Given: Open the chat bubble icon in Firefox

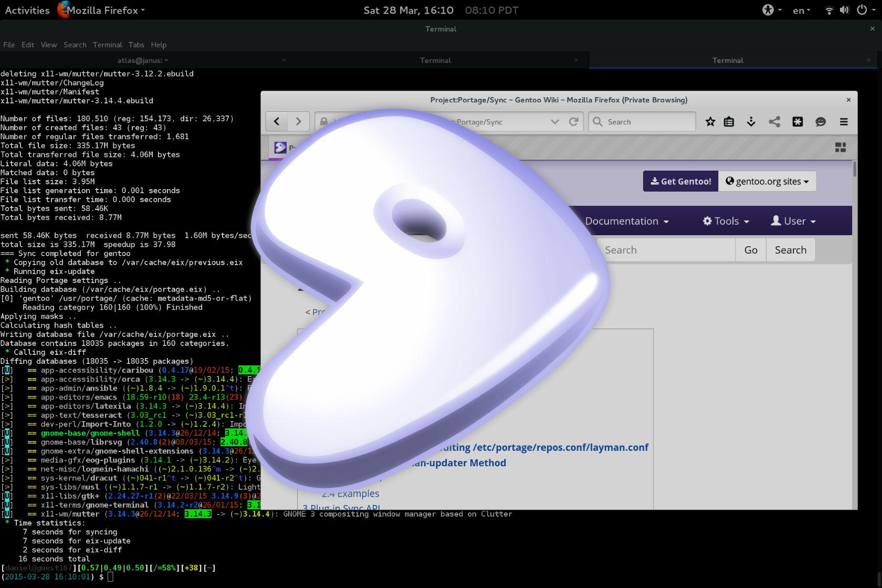Looking at the screenshot, I should click(x=821, y=122).
